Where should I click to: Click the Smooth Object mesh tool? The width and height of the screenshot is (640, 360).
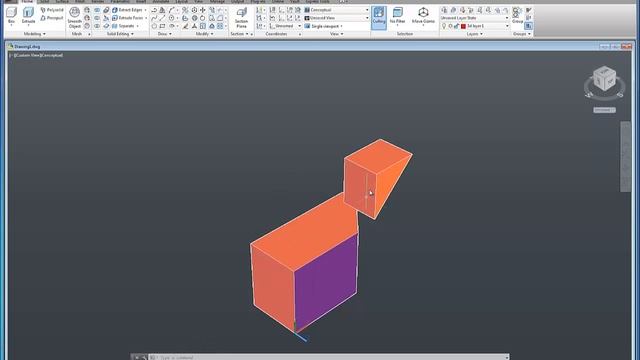click(74, 17)
